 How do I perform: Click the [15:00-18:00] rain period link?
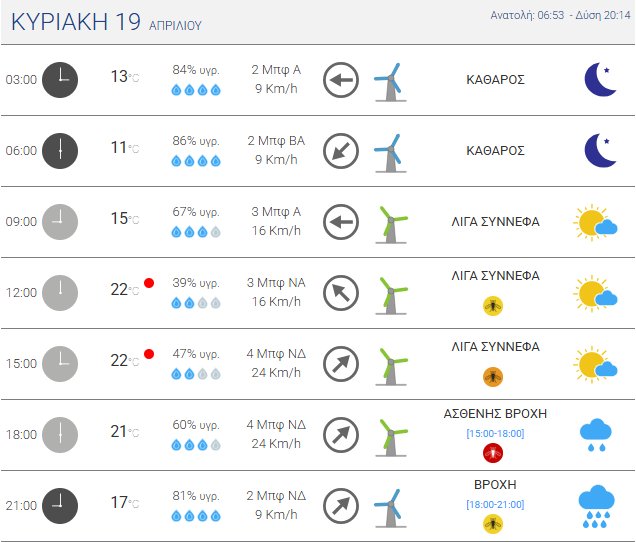pos(495,433)
